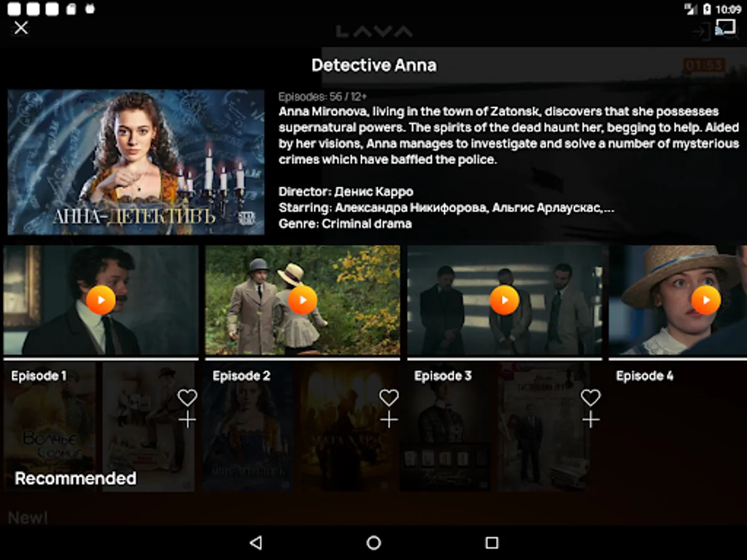747x560 pixels.
Task: Tap Android Recent apps button
Action: point(492,543)
